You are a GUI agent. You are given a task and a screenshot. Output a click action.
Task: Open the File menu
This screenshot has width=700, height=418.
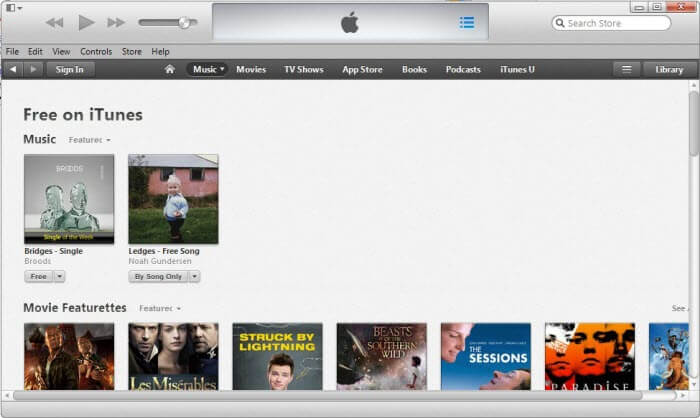[x=12, y=52]
